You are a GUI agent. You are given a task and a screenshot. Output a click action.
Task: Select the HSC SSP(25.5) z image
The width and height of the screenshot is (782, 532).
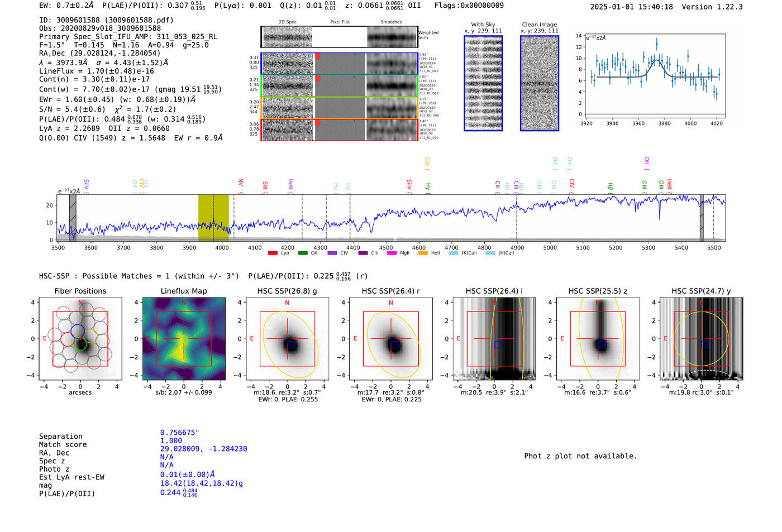(x=598, y=339)
